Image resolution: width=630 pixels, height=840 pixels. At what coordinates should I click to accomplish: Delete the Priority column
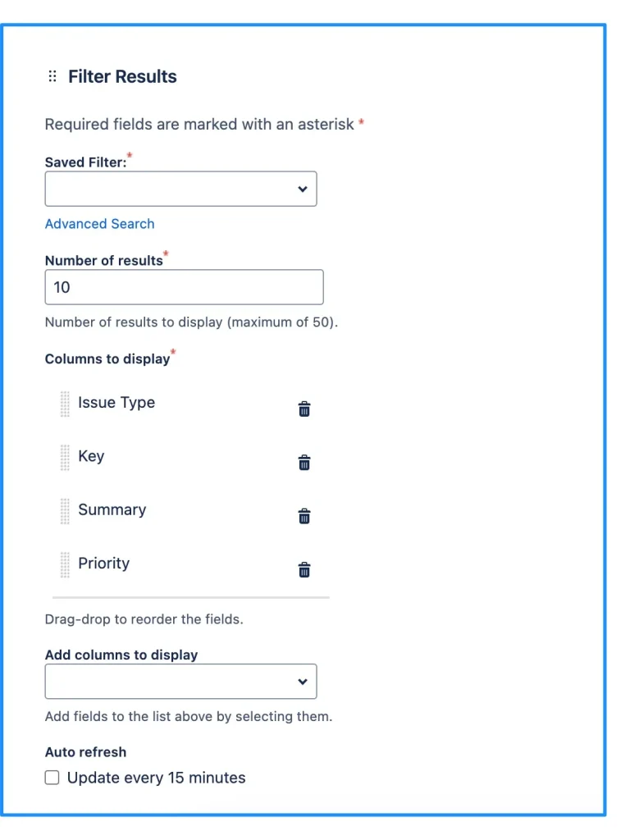(x=304, y=569)
